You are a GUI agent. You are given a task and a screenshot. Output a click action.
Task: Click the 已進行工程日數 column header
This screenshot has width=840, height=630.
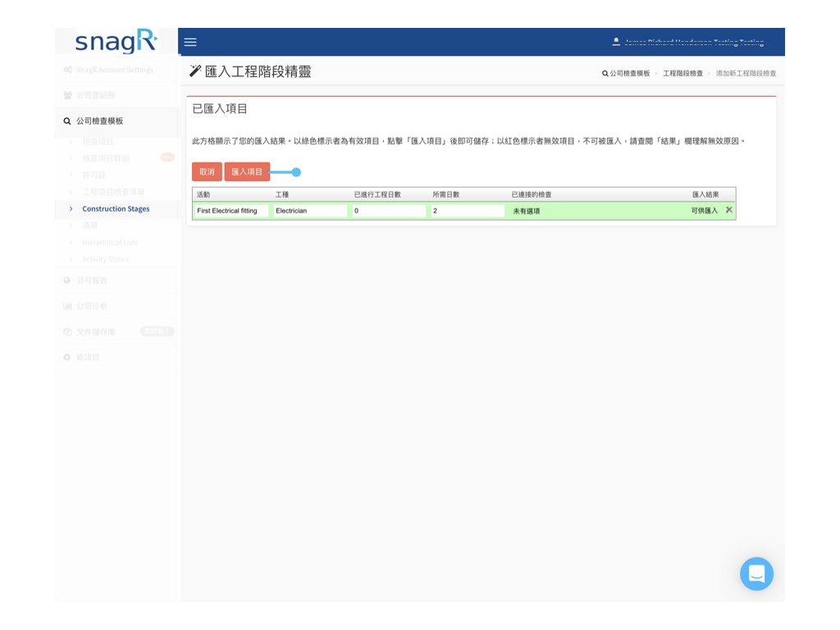click(x=377, y=194)
